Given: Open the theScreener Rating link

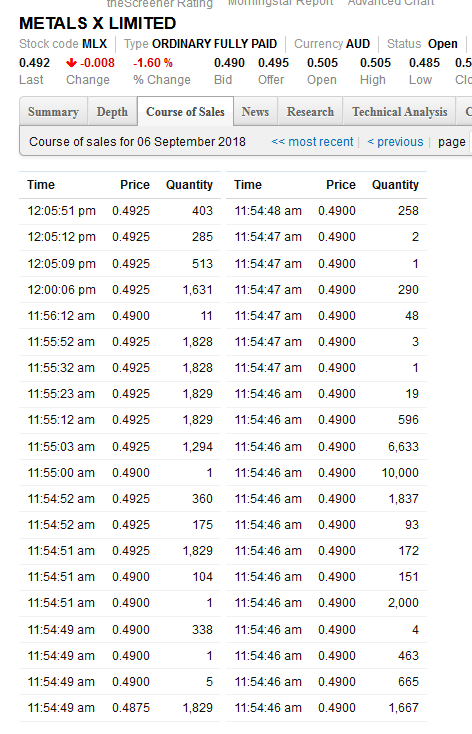Looking at the screenshot, I should pyautogui.click(x=160, y=4).
